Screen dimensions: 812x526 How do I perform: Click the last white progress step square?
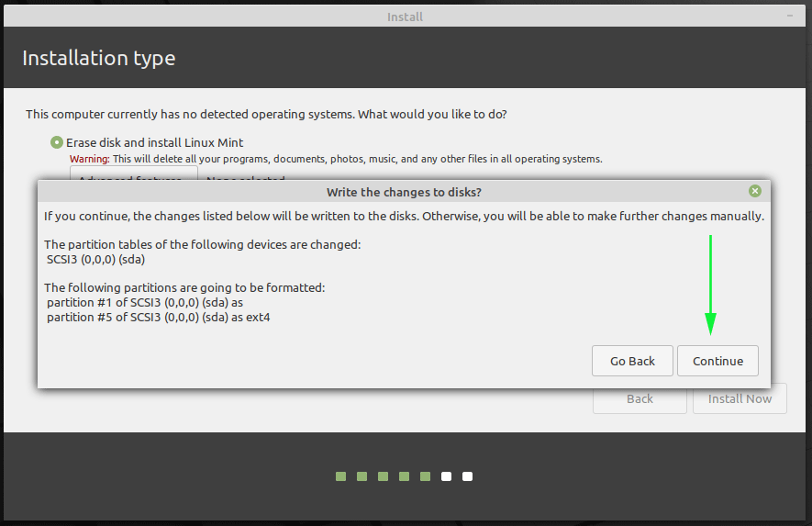[x=467, y=476]
